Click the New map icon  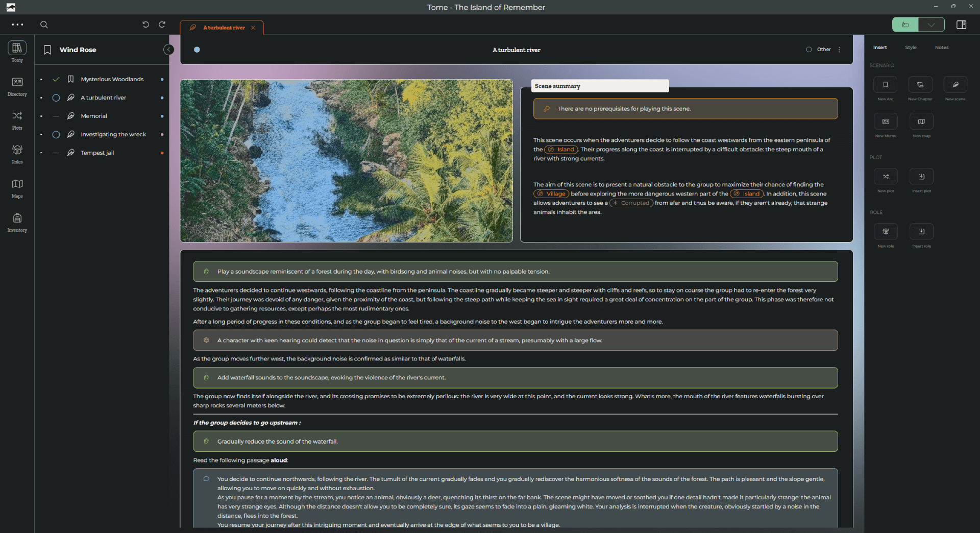921,122
